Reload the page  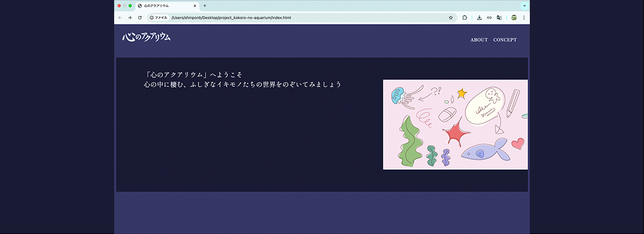click(140, 18)
